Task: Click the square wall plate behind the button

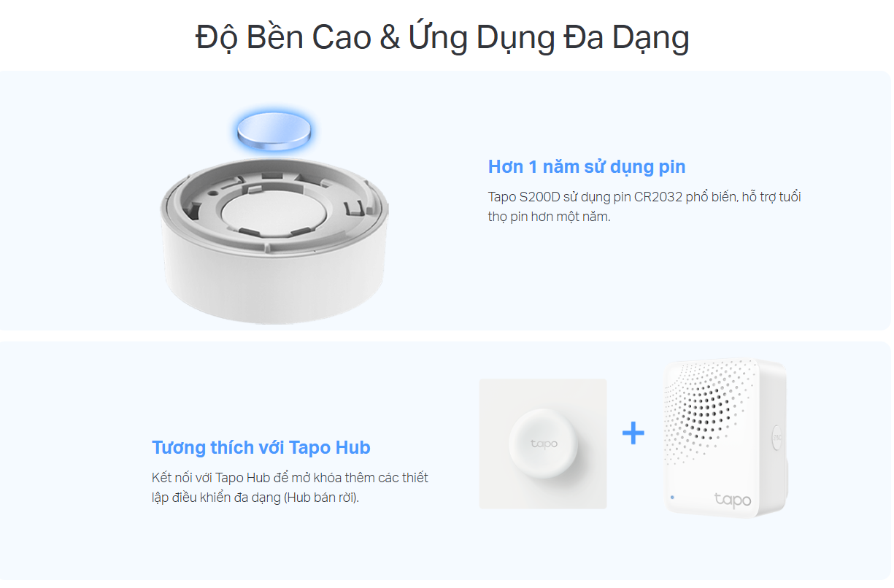Action: [543, 444]
